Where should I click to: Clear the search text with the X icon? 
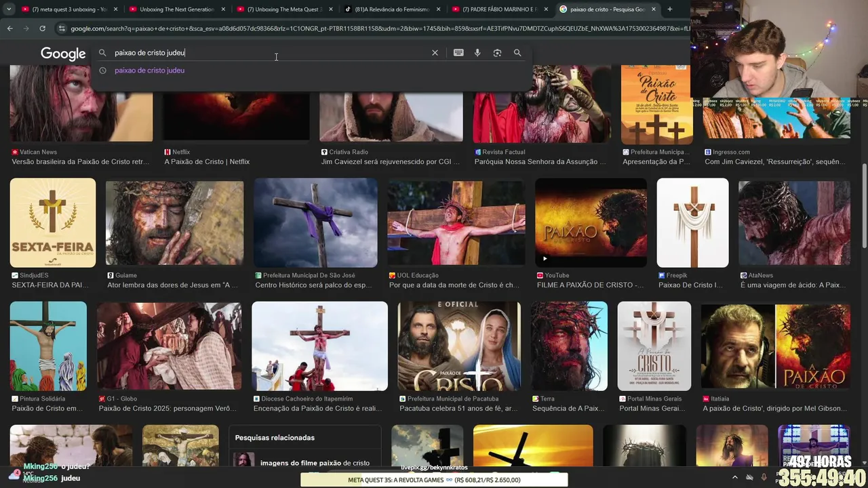coord(435,53)
